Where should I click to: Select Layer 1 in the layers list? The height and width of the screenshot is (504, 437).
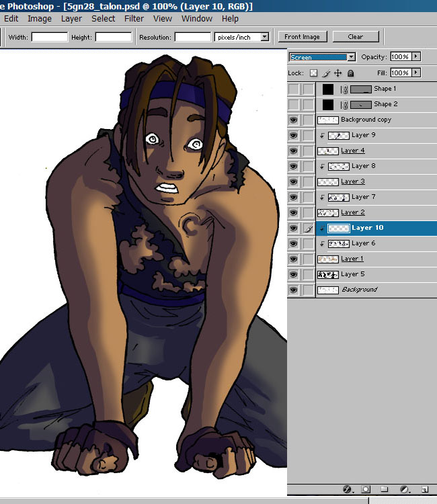tap(376, 259)
